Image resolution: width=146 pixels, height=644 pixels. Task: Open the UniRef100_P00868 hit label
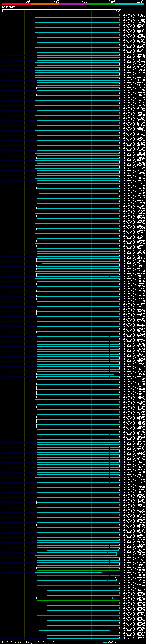click(134, 35)
